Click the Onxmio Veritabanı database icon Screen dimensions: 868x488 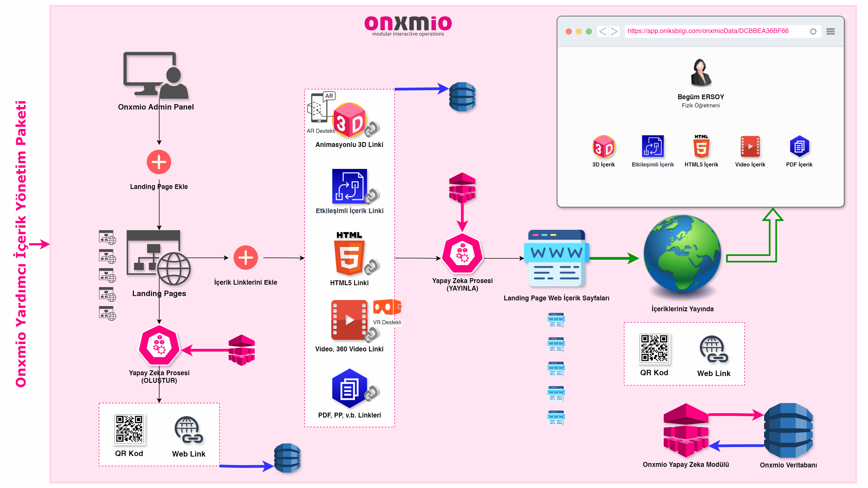tap(788, 430)
